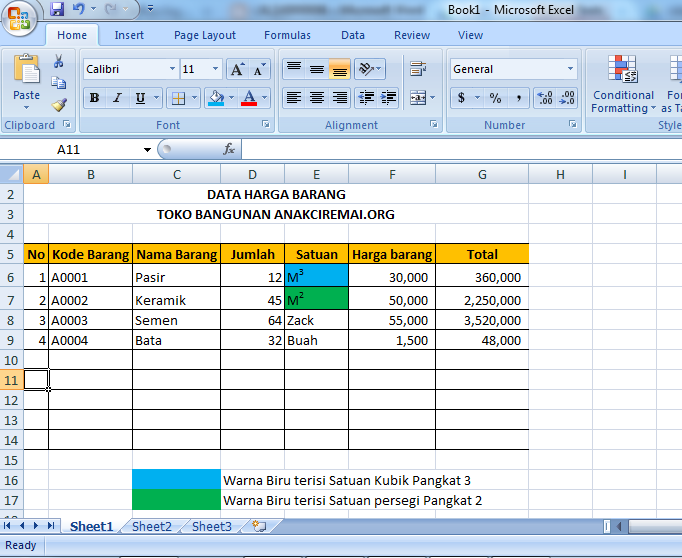Switch to the Review tab
The image size is (682, 558).
coord(412,35)
